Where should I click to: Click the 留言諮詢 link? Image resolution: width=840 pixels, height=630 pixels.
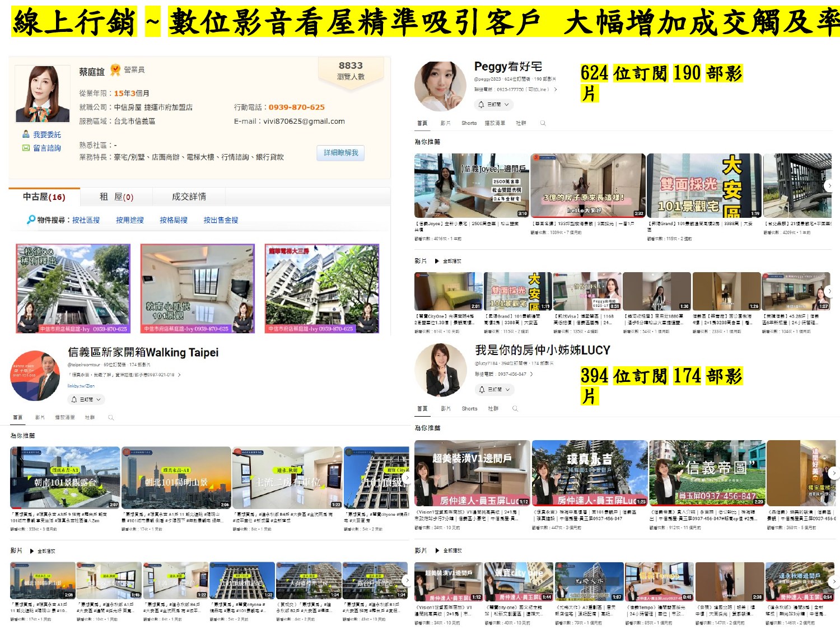(x=47, y=148)
